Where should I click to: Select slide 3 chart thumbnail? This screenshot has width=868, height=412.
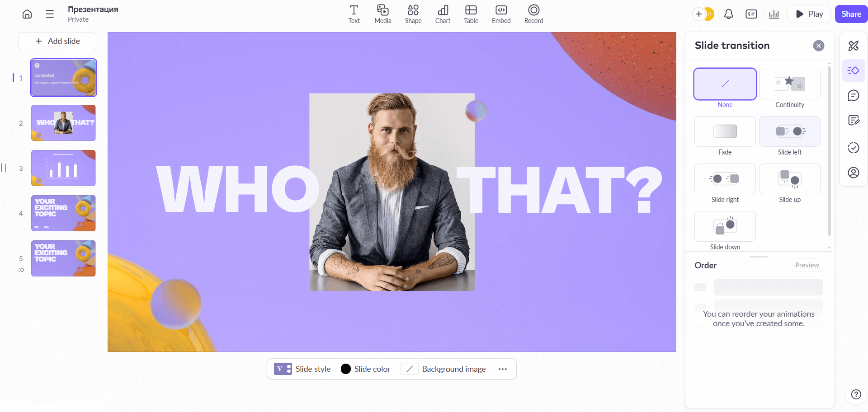tap(63, 168)
